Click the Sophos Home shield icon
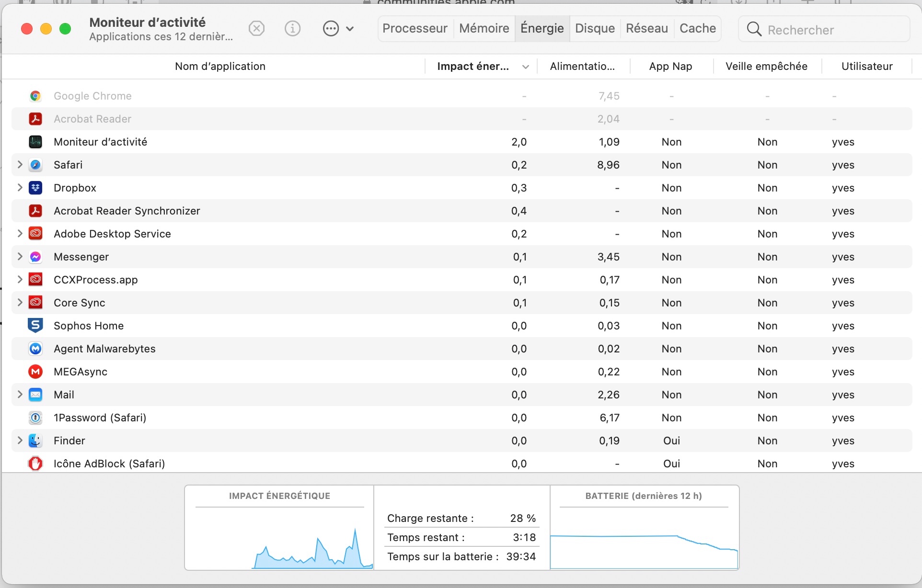Image resolution: width=922 pixels, height=588 pixels. coord(35,326)
